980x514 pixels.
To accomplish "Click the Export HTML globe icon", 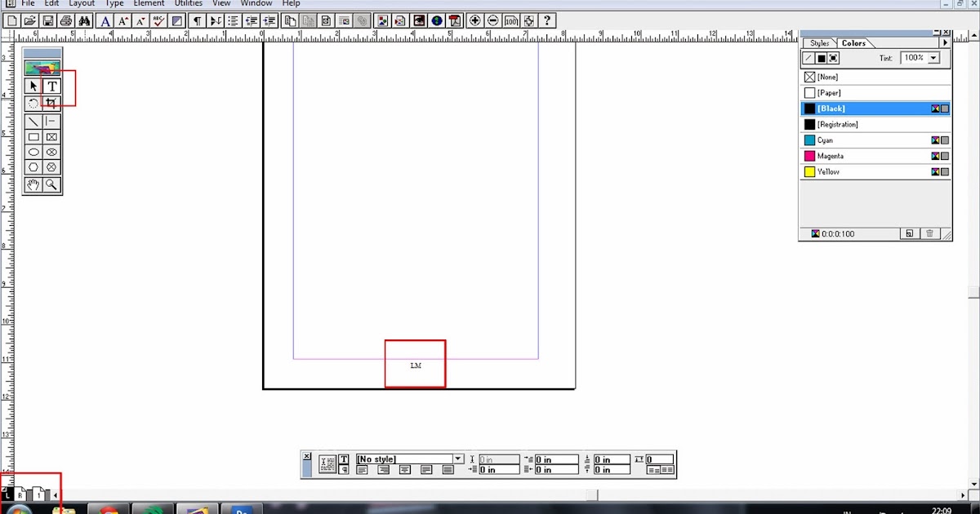I will (437, 20).
